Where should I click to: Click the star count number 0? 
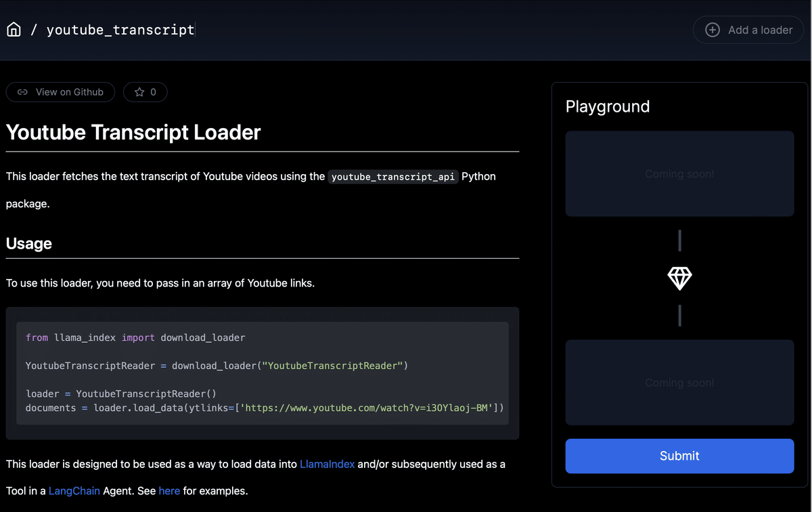(153, 92)
